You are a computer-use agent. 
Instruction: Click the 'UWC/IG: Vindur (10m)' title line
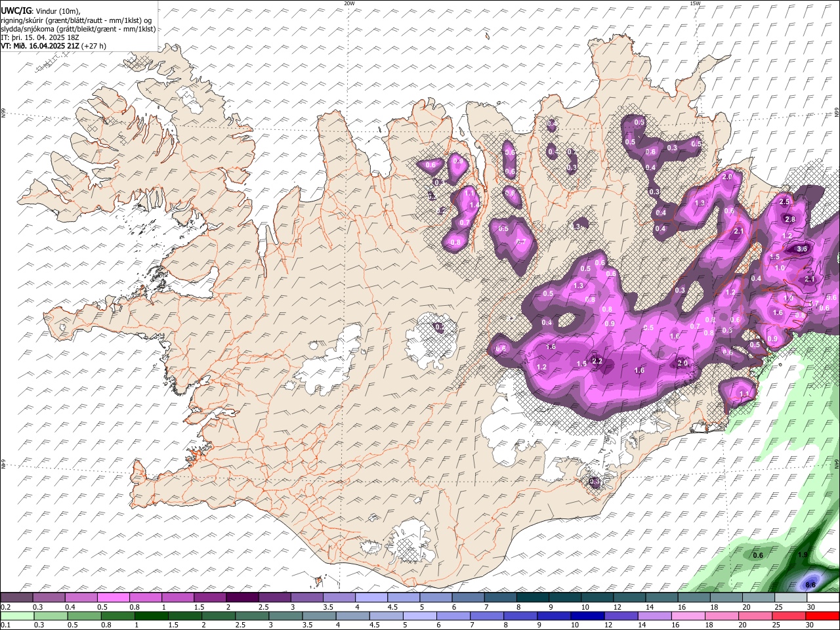point(40,10)
